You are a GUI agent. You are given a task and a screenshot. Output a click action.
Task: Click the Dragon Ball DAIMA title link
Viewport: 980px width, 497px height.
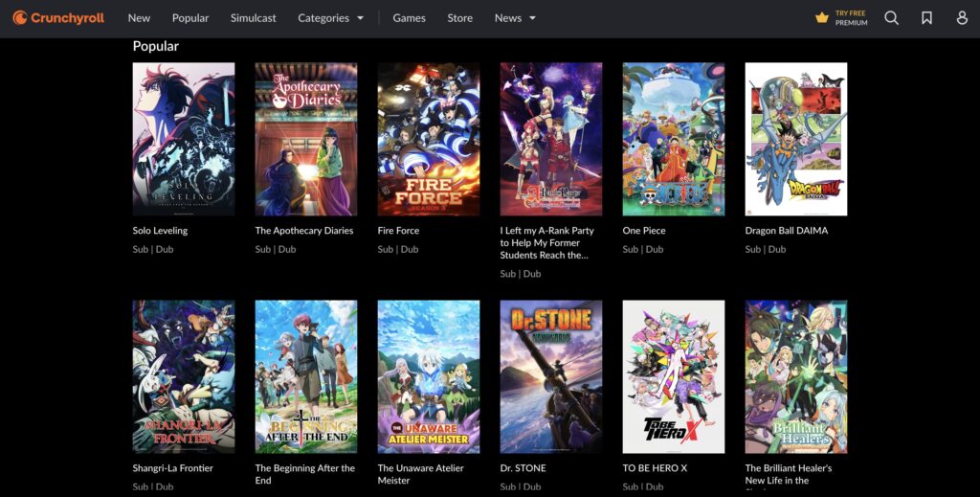tap(787, 231)
